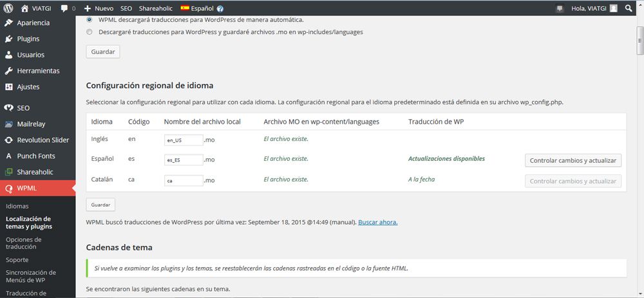Click the en_US locale file field
644x298 pixels.
(x=184, y=140)
